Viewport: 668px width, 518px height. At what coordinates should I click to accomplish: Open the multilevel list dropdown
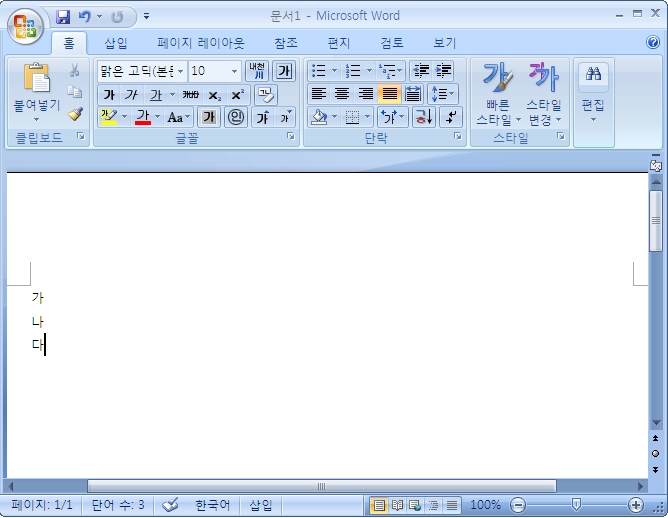(x=391, y=71)
